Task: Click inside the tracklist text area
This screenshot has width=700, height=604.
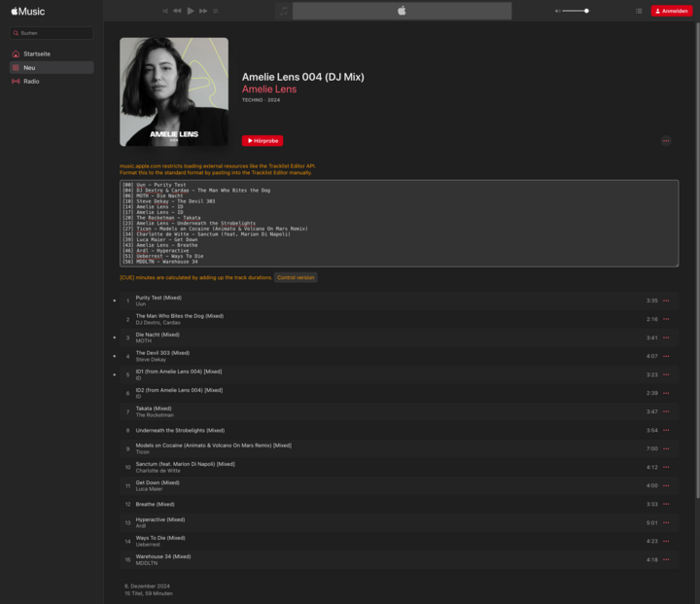Action: coord(400,224)
